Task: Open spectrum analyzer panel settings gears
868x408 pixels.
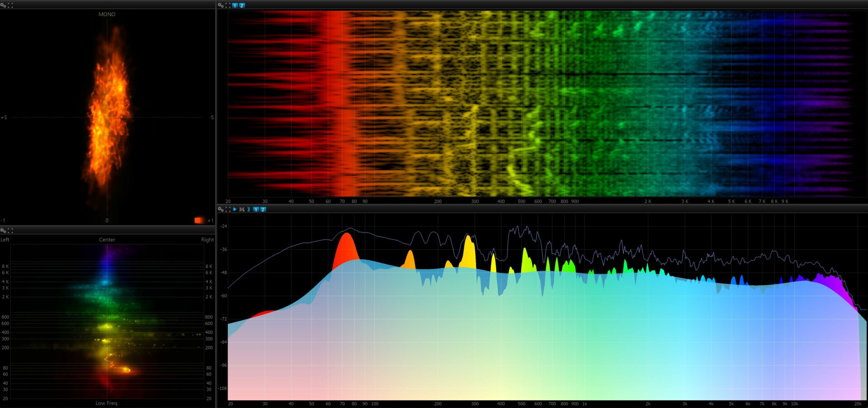Action: [221, 209]
